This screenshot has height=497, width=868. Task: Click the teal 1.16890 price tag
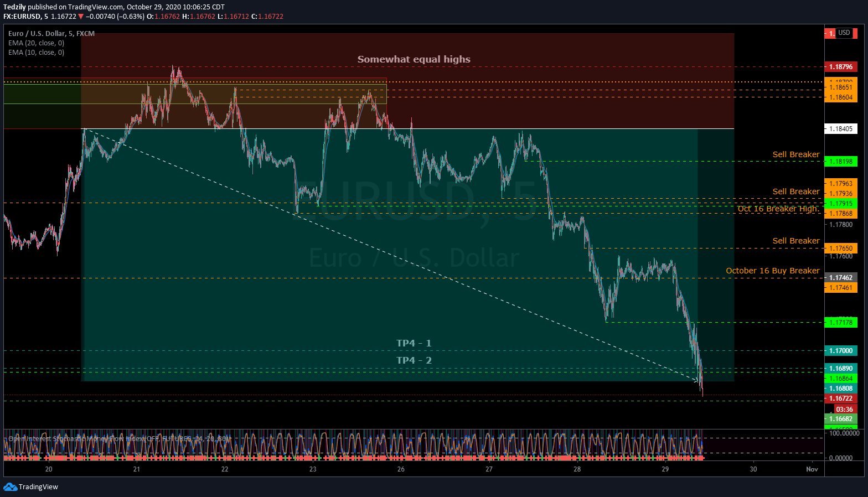pos(840,369)
